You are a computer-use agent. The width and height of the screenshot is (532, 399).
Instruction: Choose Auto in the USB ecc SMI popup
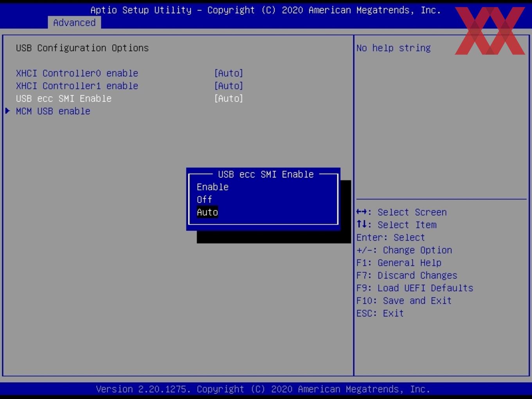pyautogui.click(x=207, y=212)
